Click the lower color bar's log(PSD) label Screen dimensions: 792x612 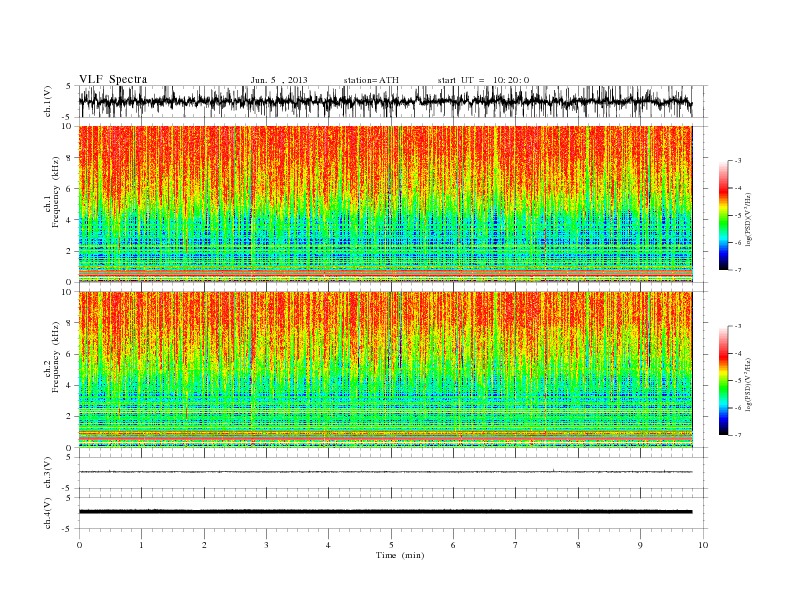(749, 384)
